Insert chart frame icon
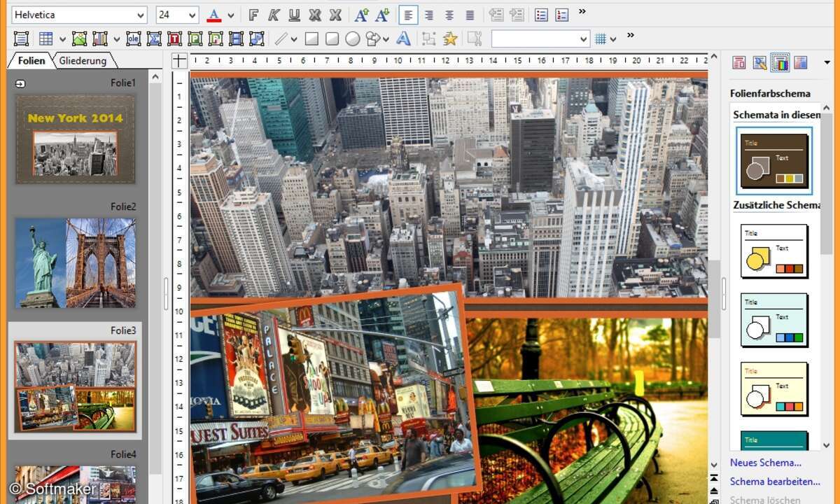Screen dimensions: 840x504 tap(99, 39)
